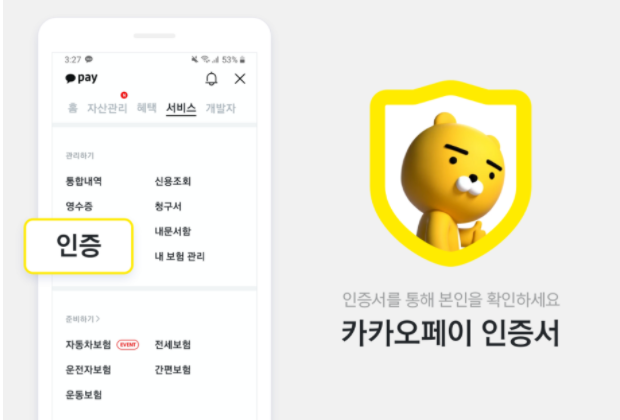This screenshot has height=420, width=620.
Task: Click the Ryan shield certificate image
Action: pyautogui.click(x=450, y=173)
